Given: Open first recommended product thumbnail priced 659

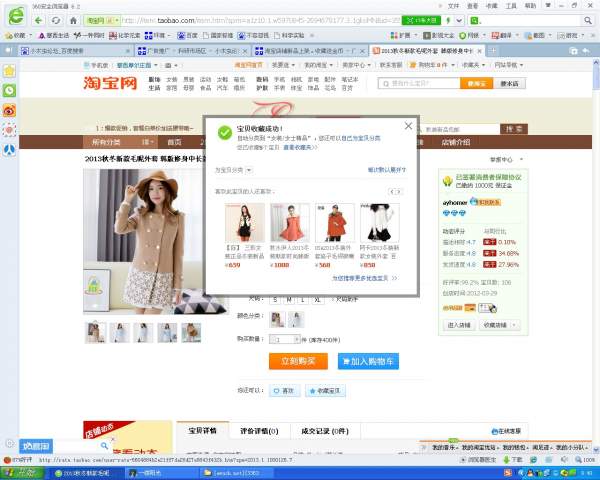Looking at the screenshot, I should tap(245, 222).
